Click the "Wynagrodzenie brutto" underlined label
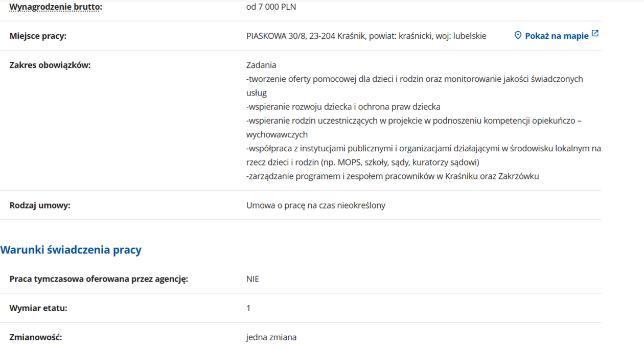This screenshot has width=644, height=349. coord(56,7)
